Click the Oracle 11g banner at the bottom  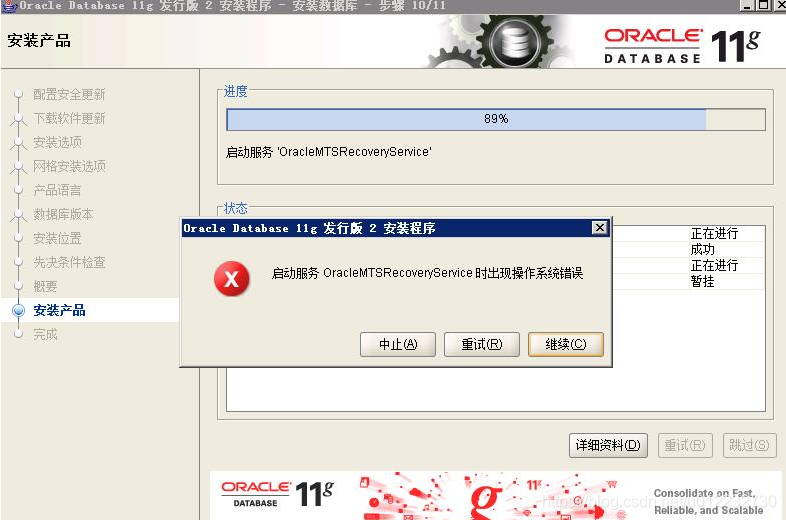[495, 495]
